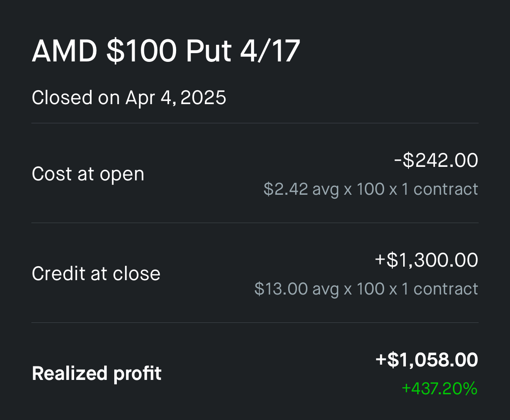The height and width of the screenshot is (420, 510).
Task: Select the Realized profit label
Action: (97, 373)
